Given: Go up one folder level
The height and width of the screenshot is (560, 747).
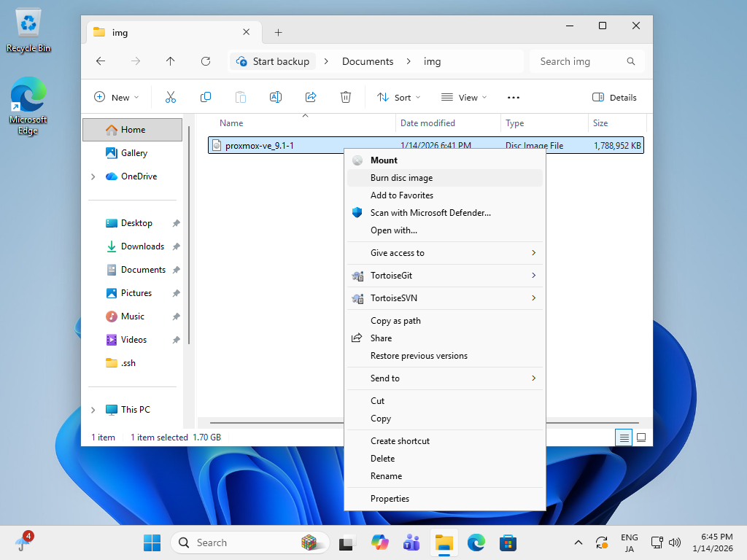Looking at the screenshot, I should [171, 61].
